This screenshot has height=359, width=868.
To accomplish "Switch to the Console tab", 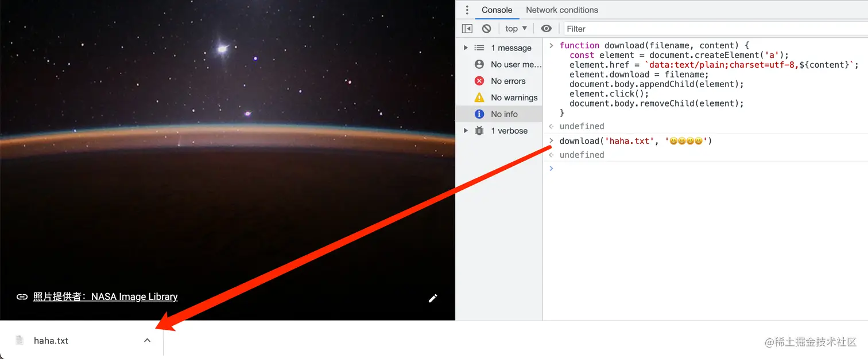I will point(497,10).
